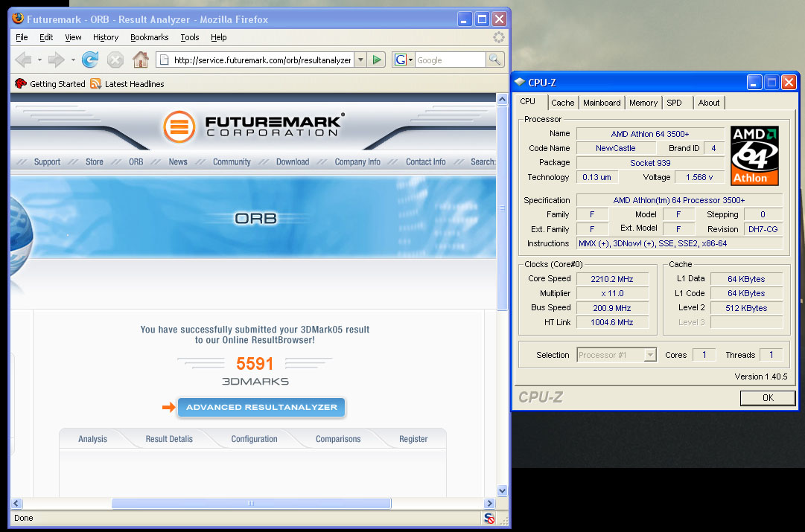
Task: Click the vertical scrollbar up arrow
Action: [502, 100]
